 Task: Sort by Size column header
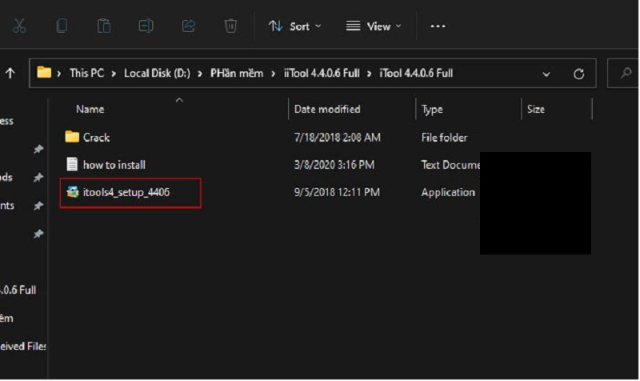click(x=536, y=109)
